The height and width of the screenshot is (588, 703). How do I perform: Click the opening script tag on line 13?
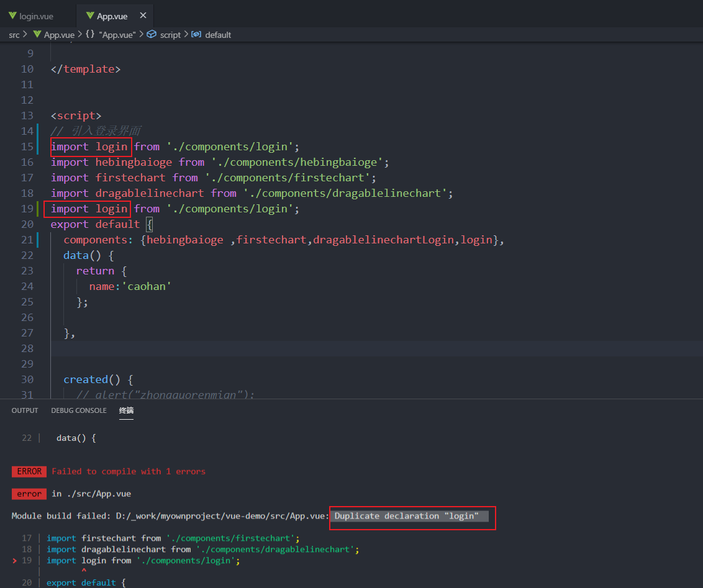[76, 115]
